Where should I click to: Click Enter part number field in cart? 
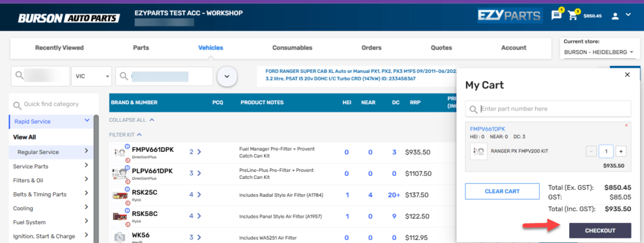coord(548,109)
